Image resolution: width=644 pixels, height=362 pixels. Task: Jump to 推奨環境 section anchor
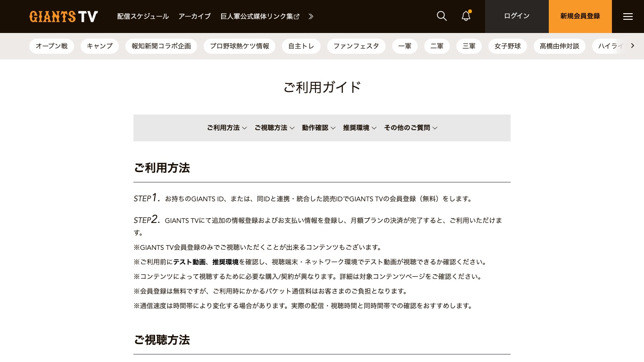[360, 128]
